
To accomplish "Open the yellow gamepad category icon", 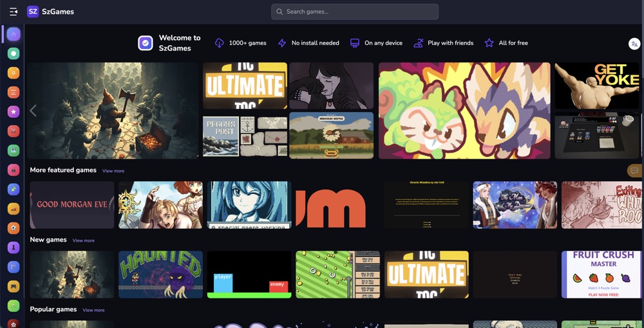I will 14,286.
